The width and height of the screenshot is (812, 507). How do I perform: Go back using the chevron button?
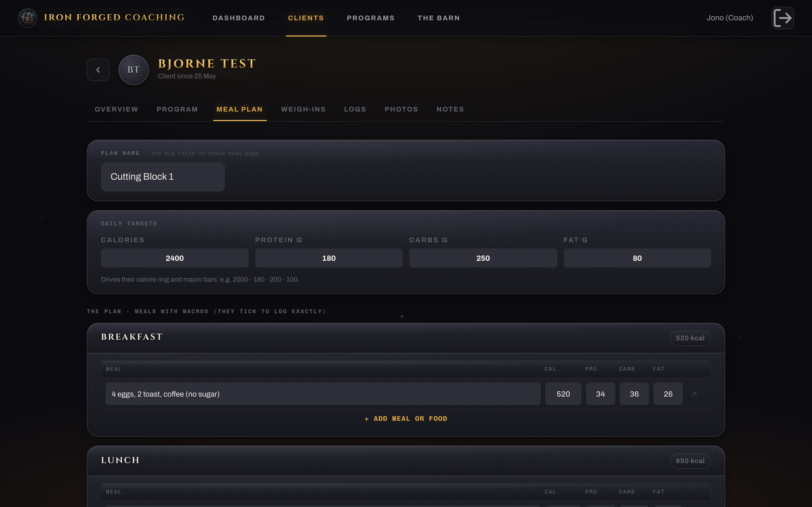(98, 70)
